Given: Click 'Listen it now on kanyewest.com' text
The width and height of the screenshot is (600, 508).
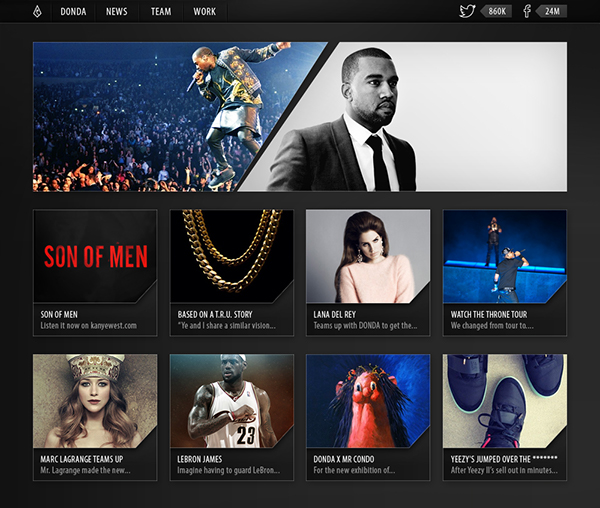Looking at the screenshot, I should pos(88,326).
